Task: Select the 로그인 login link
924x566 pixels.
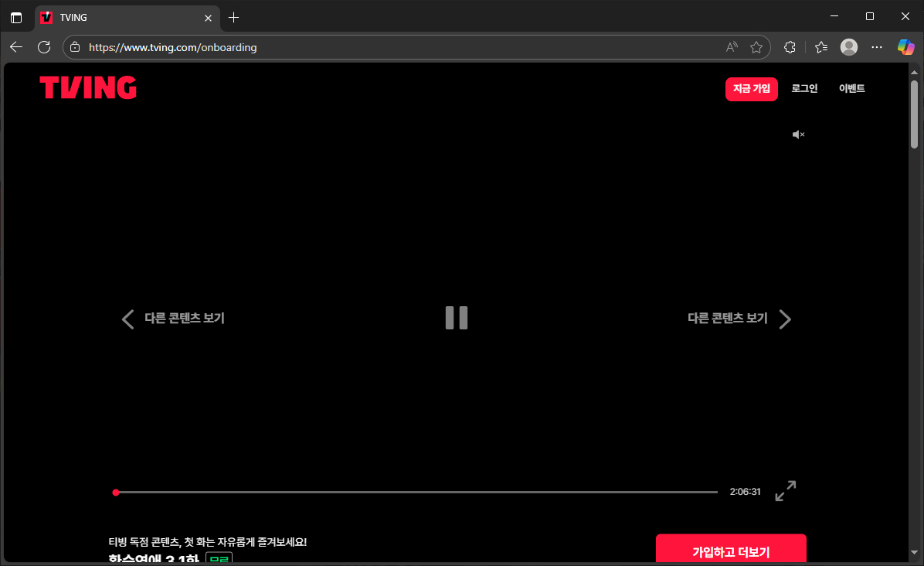Action: (x=803, y=88)
